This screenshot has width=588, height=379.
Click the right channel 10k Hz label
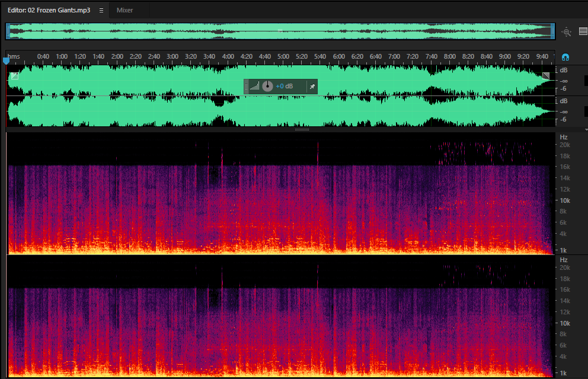coord(565,323)
